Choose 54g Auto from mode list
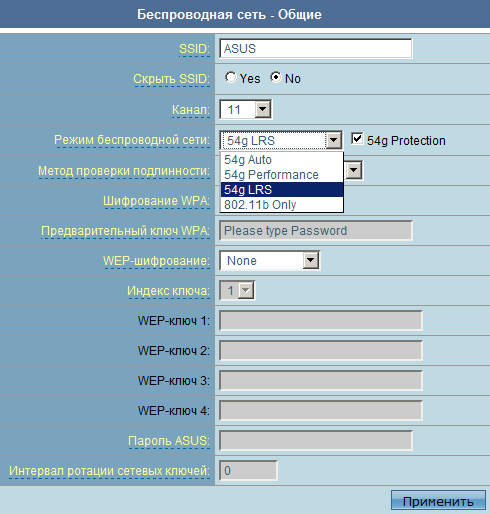 coord(282,160)
